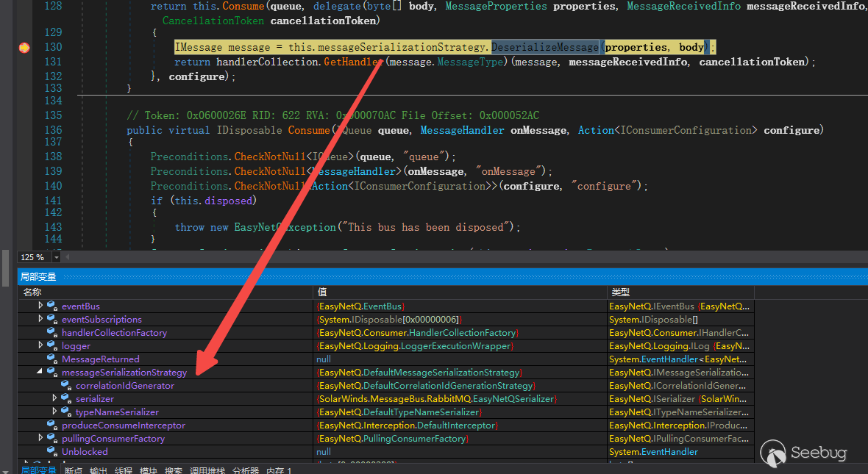Switch to the 搜索 tab

point(174,470)
